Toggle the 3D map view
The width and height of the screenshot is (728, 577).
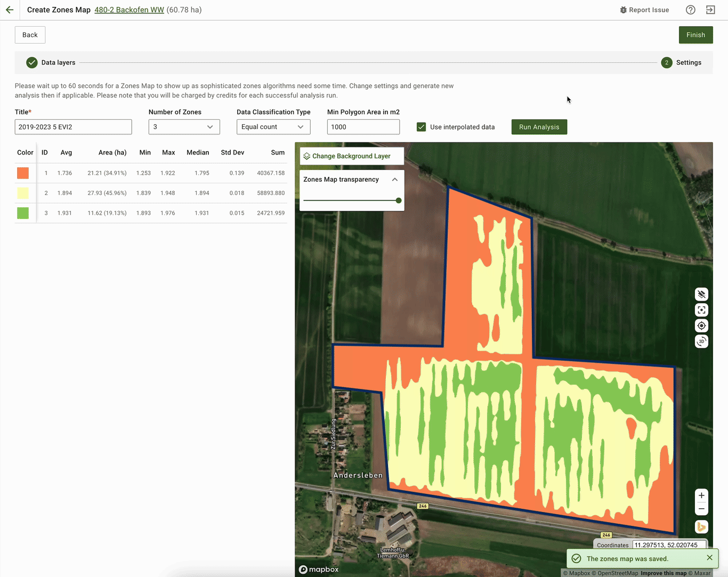coord(701,342)
